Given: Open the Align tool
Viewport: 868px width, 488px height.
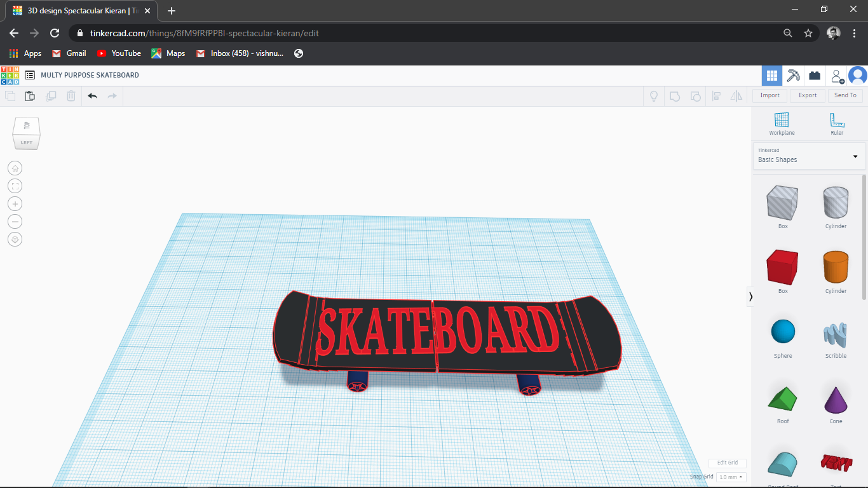Looking at the screenshot, I should click(x=717, y=95).
